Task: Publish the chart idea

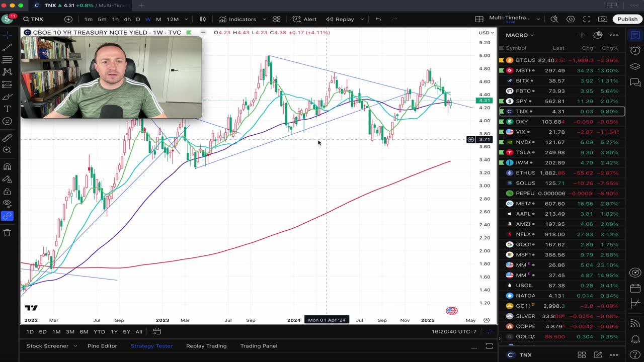Action: tap(627, 19)
